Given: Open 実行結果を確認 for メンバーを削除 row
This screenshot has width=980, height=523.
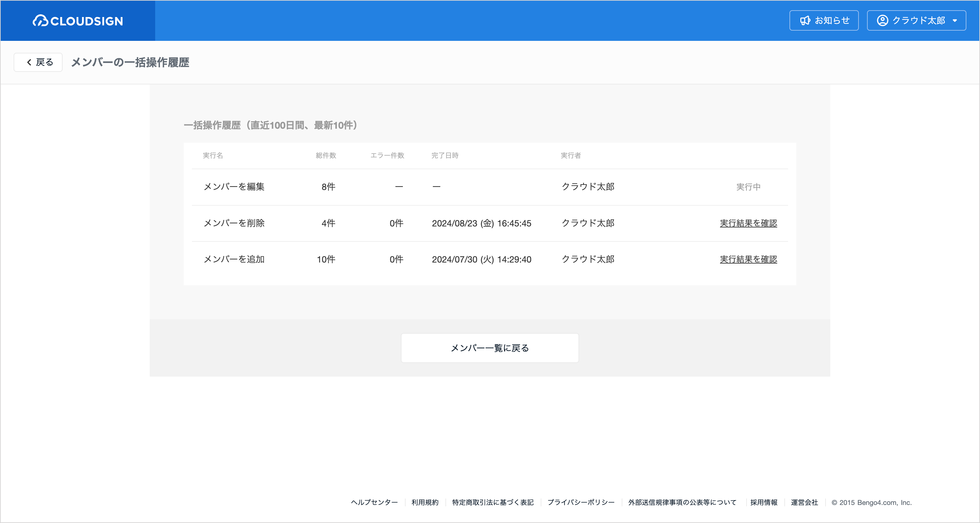Looking at the screenshot, I should (748, 223).
